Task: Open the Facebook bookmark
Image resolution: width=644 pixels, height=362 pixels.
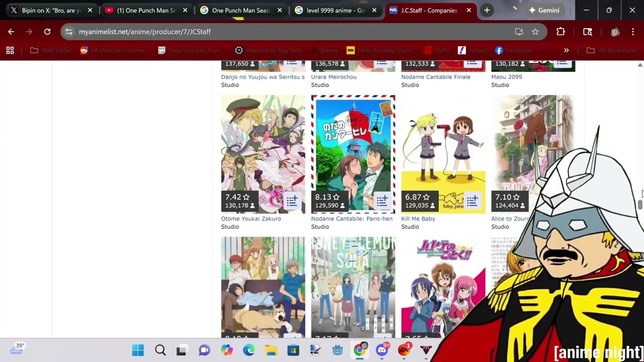Action: (x=513, y=50)
